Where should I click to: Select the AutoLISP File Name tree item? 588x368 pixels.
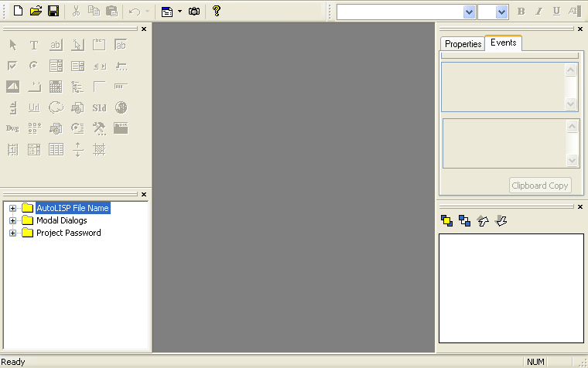click(x=73, y=208)
